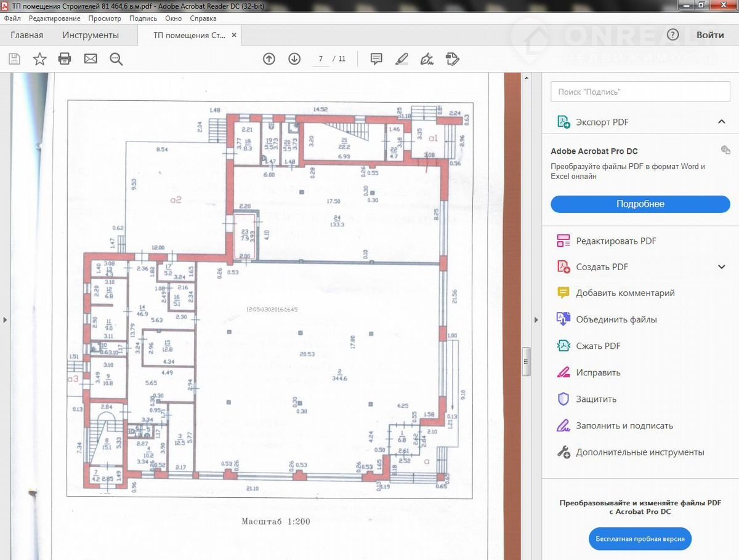Bookmark the document with the star icon

[x=39, y=59]
